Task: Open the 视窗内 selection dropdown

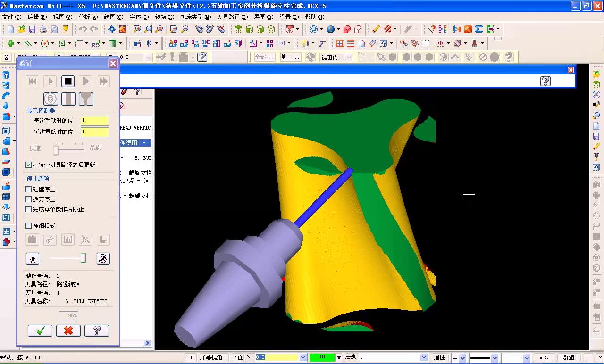Action: pyautogui.click(x=349, y=58)
